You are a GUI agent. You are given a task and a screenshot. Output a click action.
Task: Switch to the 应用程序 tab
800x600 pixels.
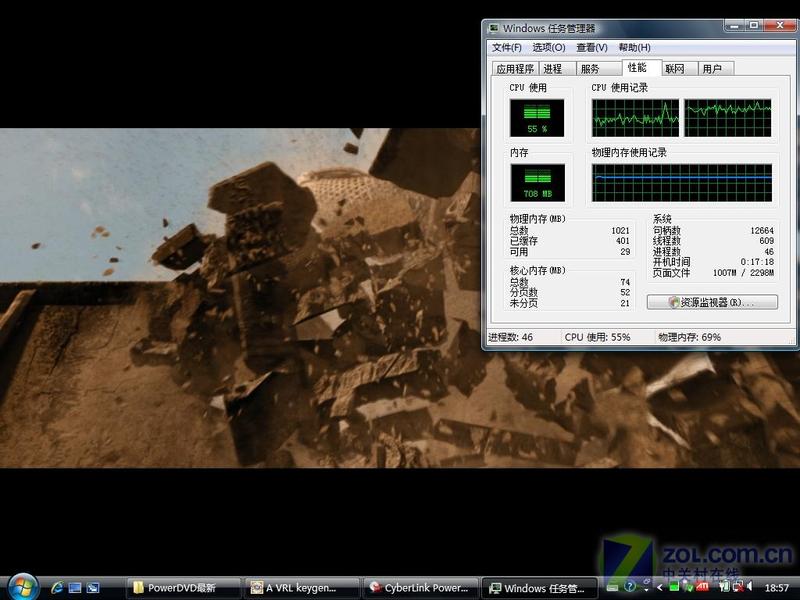pyautogui.click(x=515, y=68)
